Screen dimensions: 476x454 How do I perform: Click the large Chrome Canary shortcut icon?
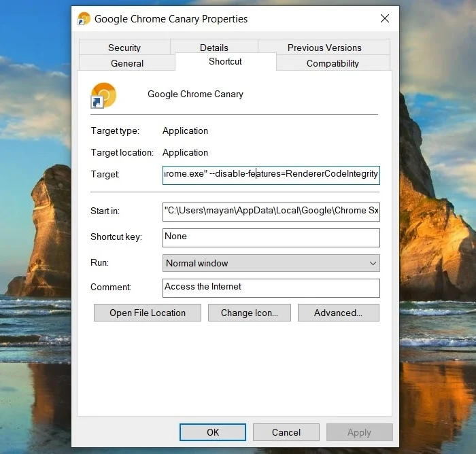pos(103,95)
